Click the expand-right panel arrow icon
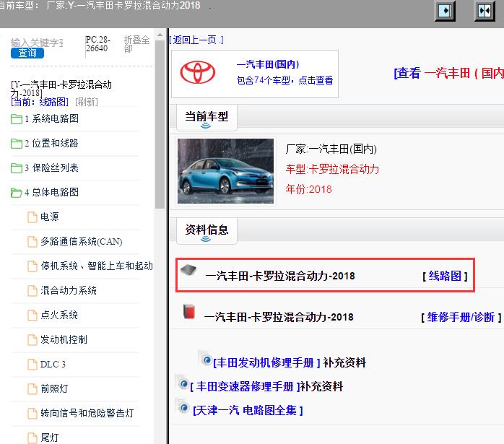Viewport: 504px width, 444px height. [x=445, y=11]
